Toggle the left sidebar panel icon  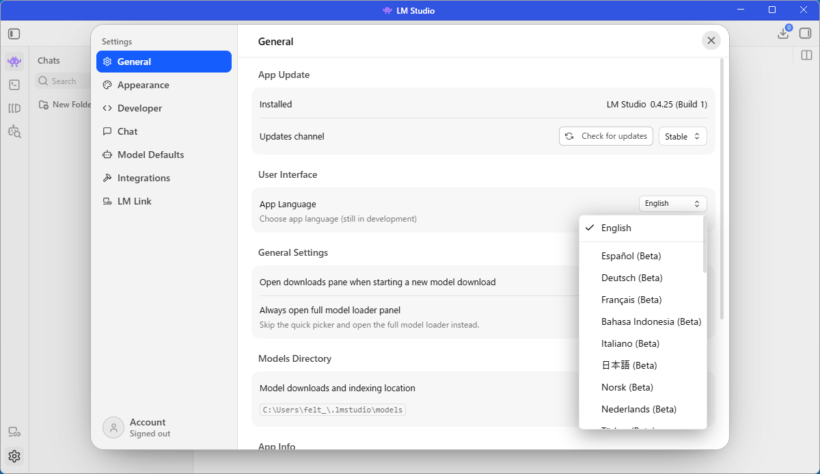pos(14,34)
